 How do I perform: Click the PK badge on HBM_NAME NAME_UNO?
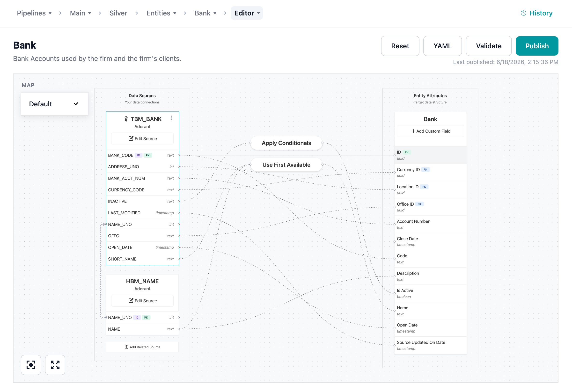click(x=146, y=317)
